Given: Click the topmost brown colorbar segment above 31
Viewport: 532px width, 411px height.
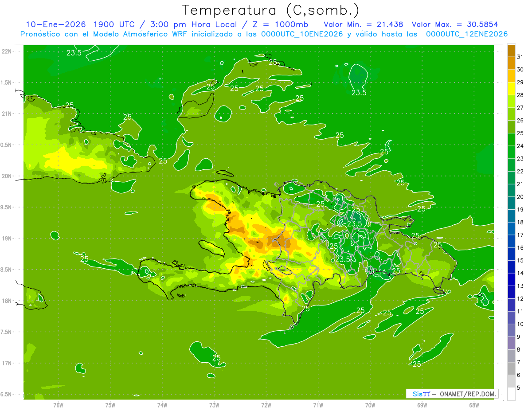Looking at the screenshot, I should coord(511,51).
